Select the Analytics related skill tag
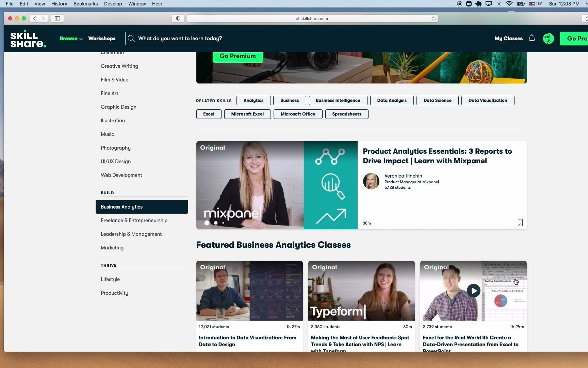Viewport: 588px width, 368px height. tap(254, 101)
